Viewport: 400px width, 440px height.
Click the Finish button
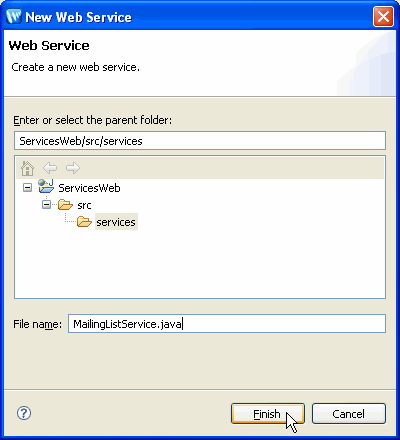[x=268, y=414]
